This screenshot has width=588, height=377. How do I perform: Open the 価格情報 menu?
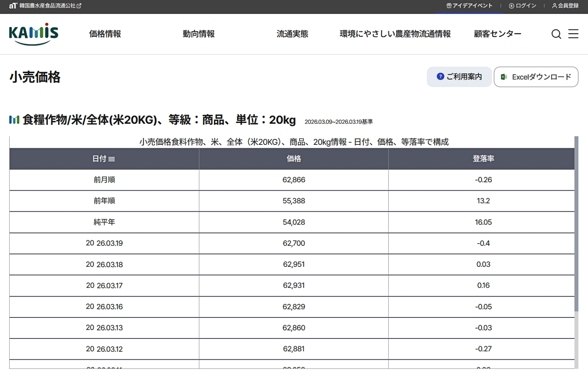tap(105, 34)
